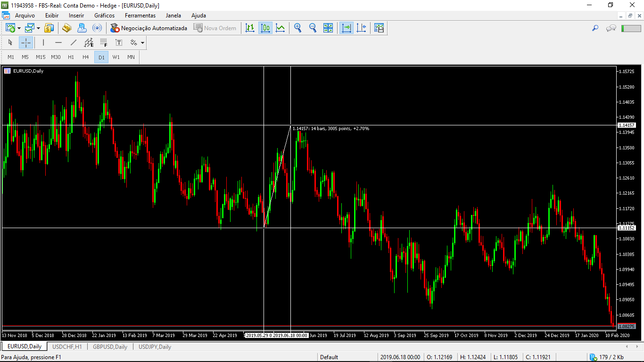Pick the horizontal line tool

point(58,43)
